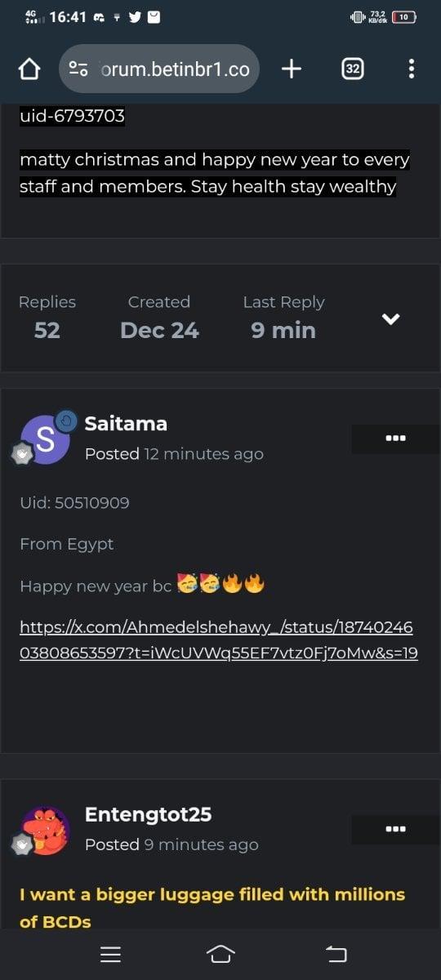Open a new tab with plus icon

click(291, 69)
